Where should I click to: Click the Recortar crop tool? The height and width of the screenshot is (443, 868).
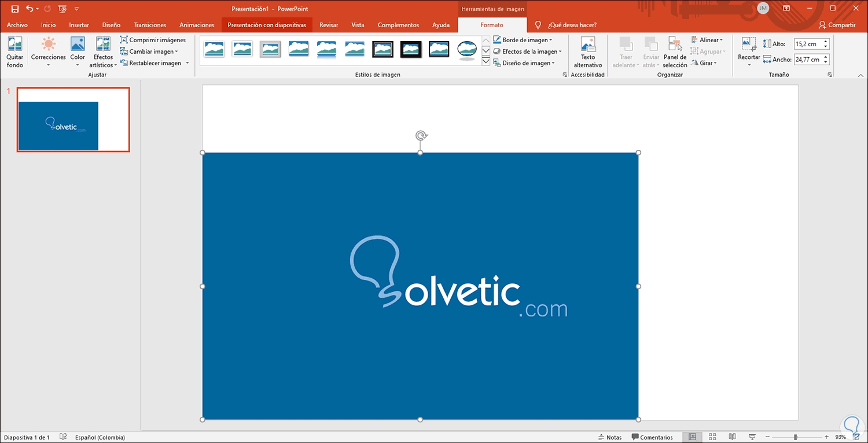749,51
